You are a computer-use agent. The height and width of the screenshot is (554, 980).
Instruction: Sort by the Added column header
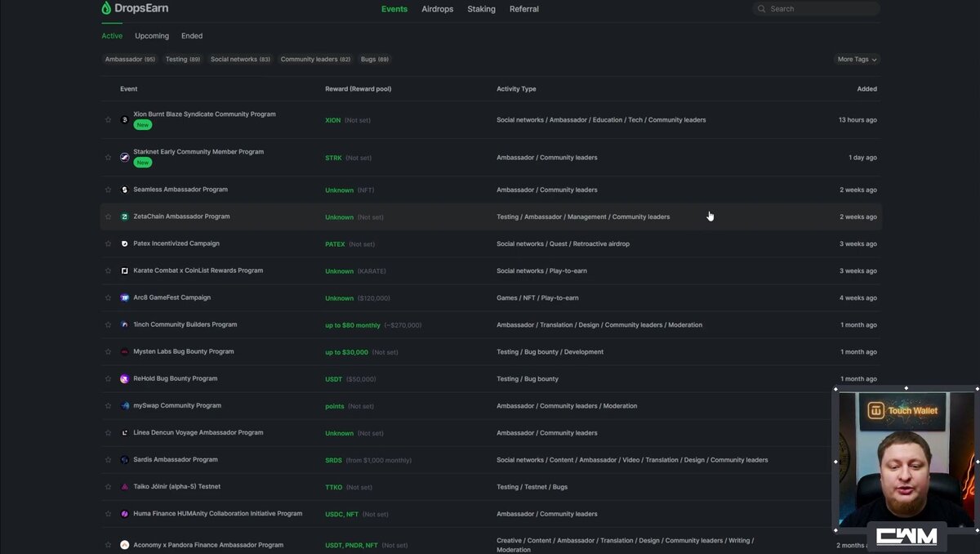point(866,88)
